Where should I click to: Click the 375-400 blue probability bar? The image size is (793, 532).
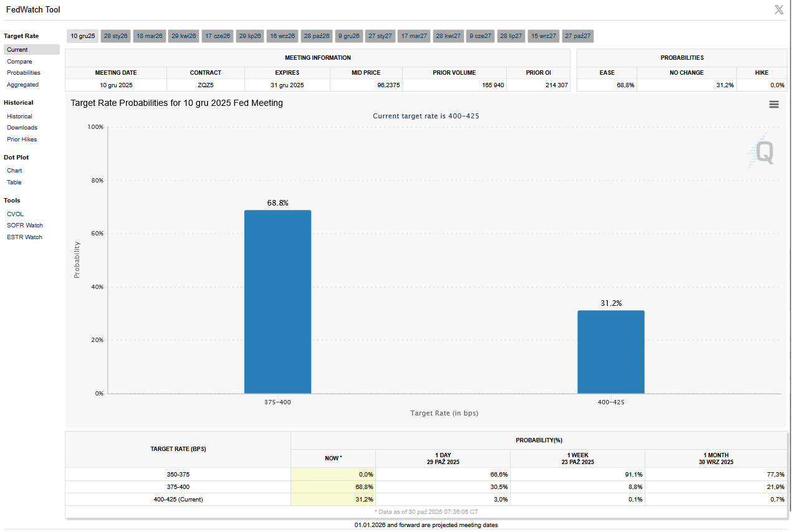click(277, 302)
